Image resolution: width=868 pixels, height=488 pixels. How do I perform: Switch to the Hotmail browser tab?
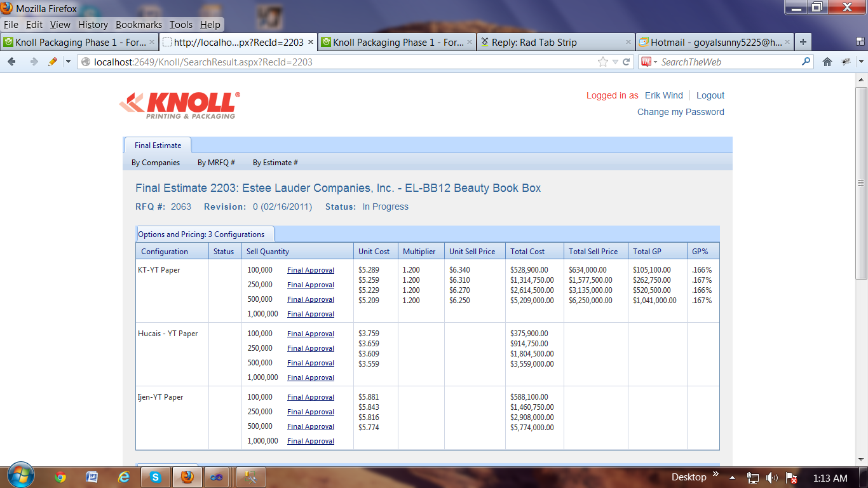(x=715, y=42)
